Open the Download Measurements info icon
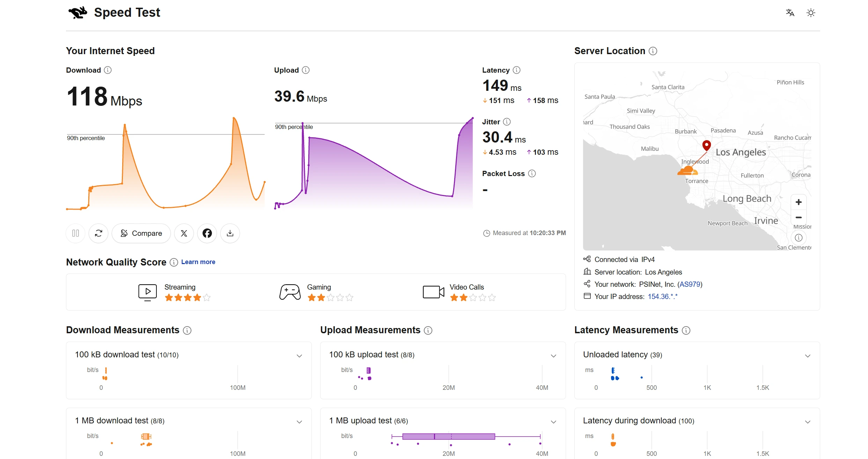 click(187, 330)
